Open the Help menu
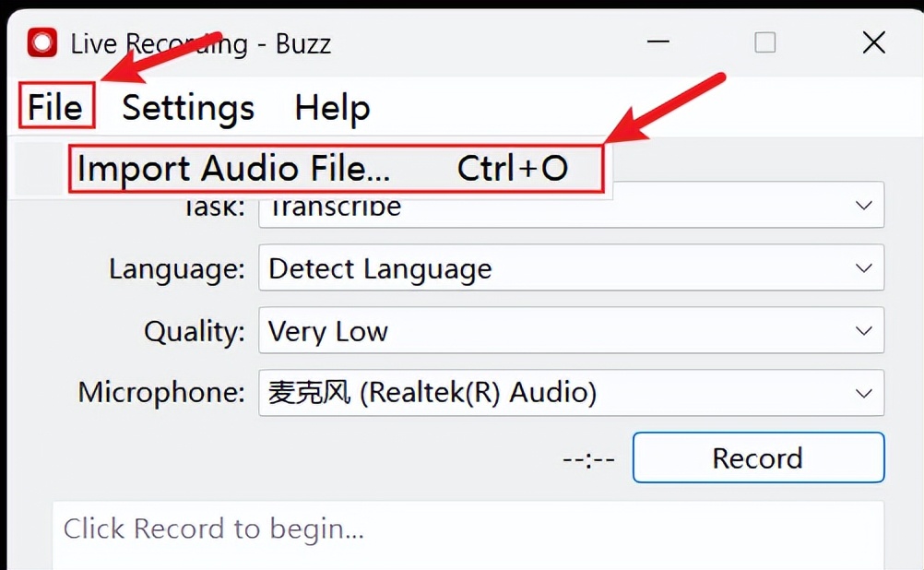This screenshot has height=570, width=924. [332, 108]
